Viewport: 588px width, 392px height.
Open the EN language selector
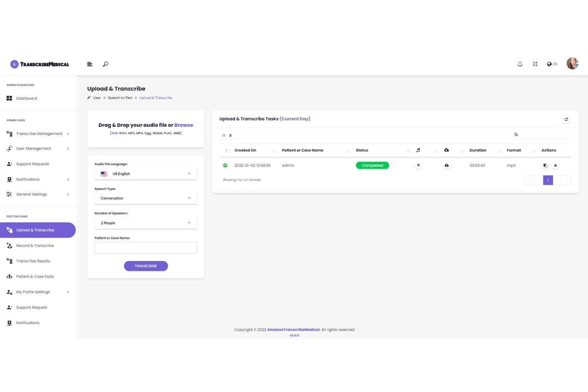point(552,64)
